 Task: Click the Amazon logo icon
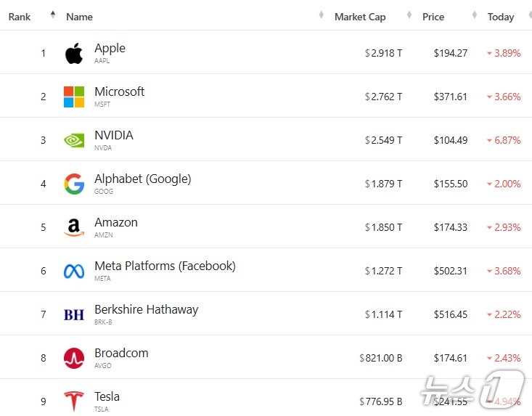click(74, 227)
